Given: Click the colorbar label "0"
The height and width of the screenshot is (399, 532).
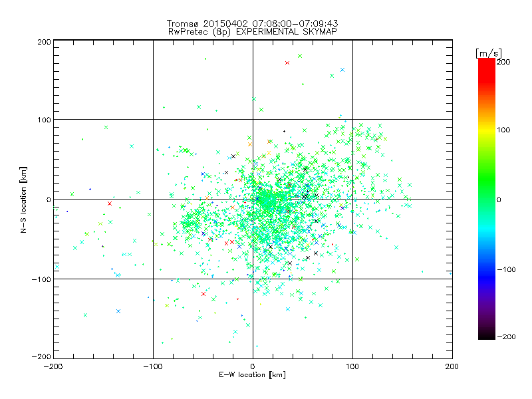Looking at the screenshot, I should pyautogui.click(x=499, y=199).
